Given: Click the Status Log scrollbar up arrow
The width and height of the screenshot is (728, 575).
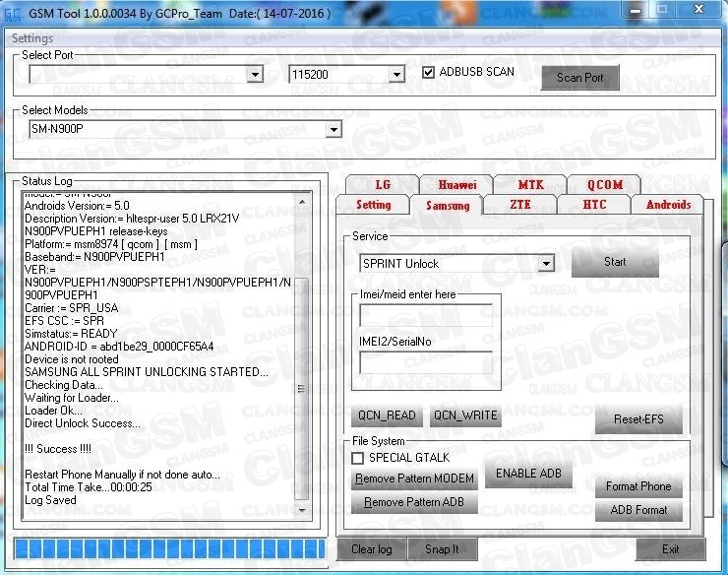Looking at the screenshot, I should click(302, 202).
